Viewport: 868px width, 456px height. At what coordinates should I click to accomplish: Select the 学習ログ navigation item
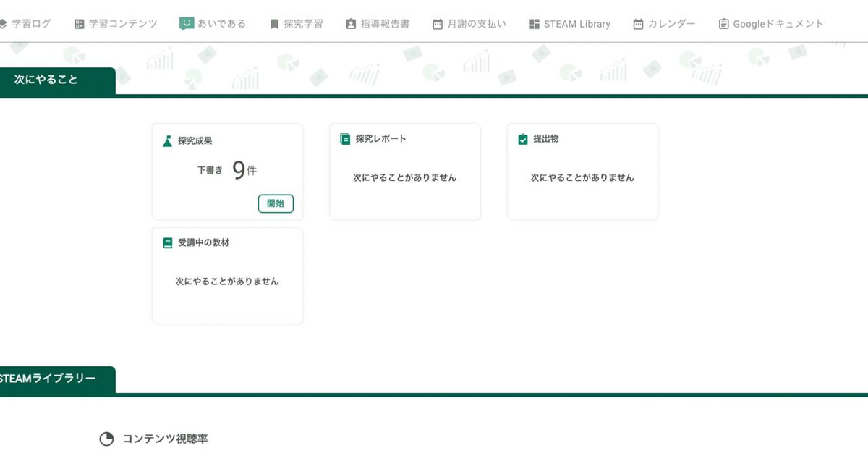tap(27, 22)
